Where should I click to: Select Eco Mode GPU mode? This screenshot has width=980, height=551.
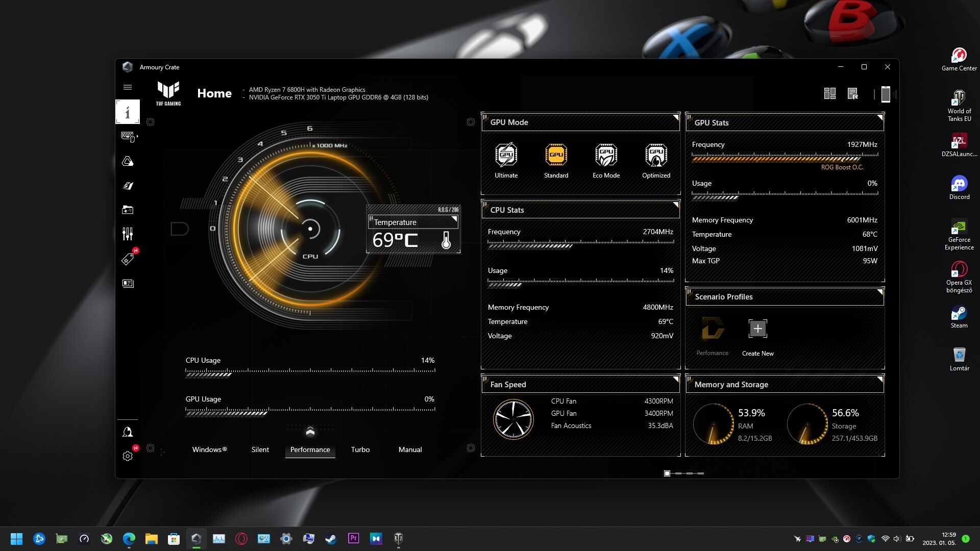(606, 161)
